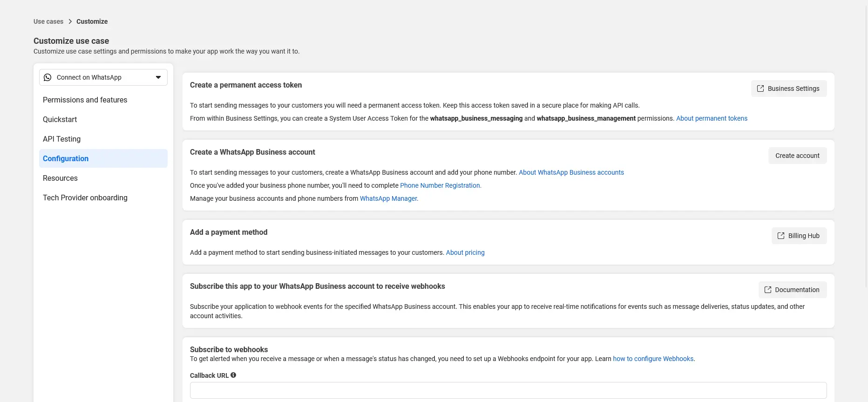Image resolution: width=868 pixels, height=402 pixels.
Task: Click the Create a WhatsApp Business account heading
Action: (x=252, y=152)
